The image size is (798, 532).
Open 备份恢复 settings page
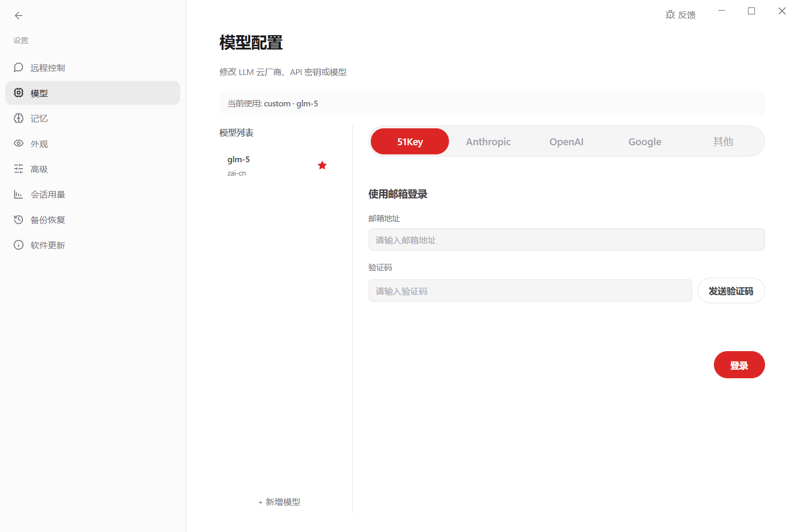pos(93,220)
